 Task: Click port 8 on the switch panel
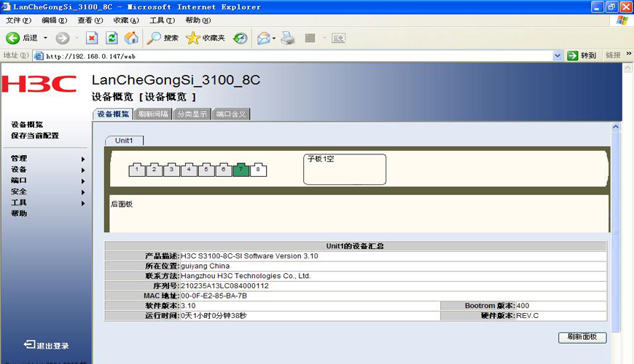[258, 170]
